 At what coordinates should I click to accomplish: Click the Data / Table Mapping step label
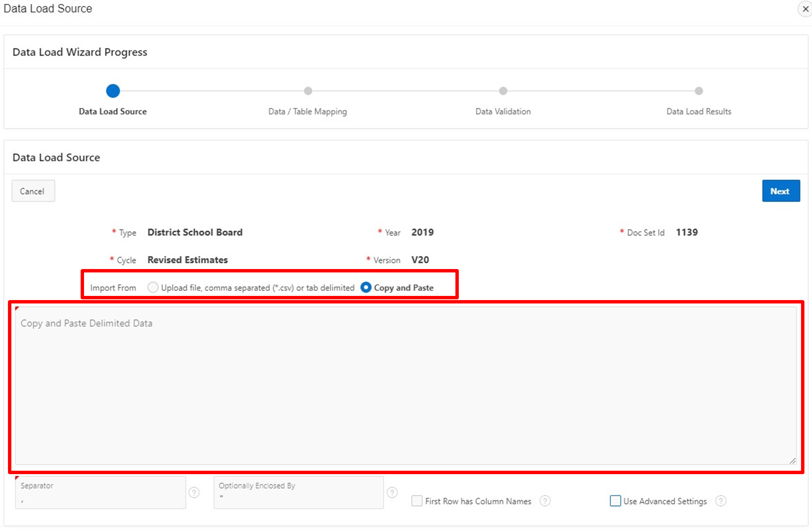coord(307,112)
